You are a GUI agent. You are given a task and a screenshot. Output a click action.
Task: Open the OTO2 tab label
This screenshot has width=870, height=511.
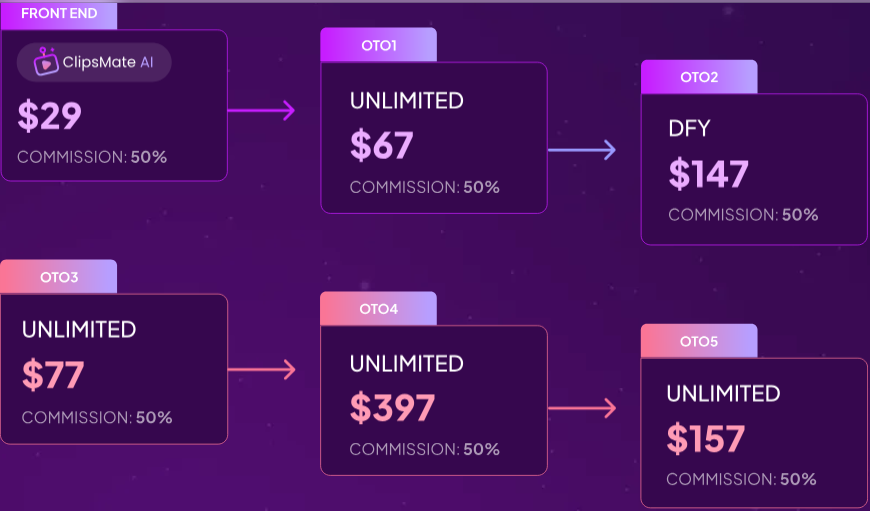pos(699,77)
